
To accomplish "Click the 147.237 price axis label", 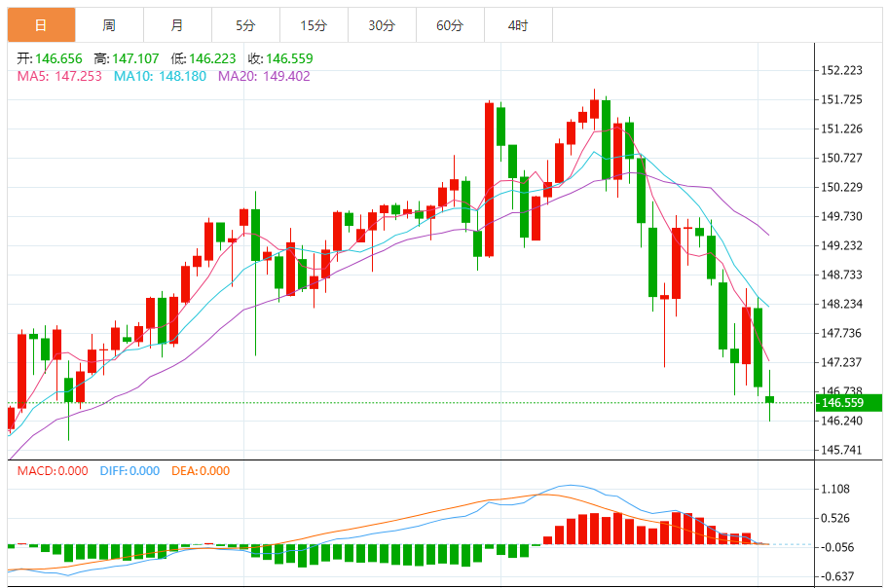I will 841,362.
